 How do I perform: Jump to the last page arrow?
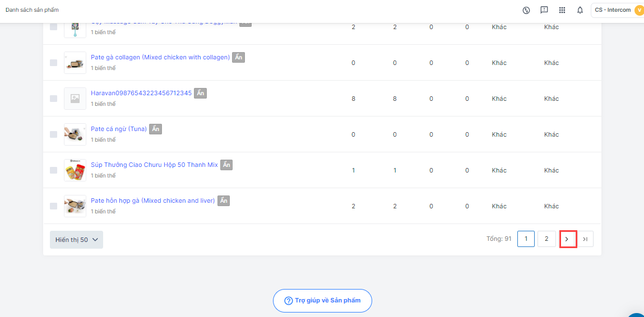(x=585, y=239)
